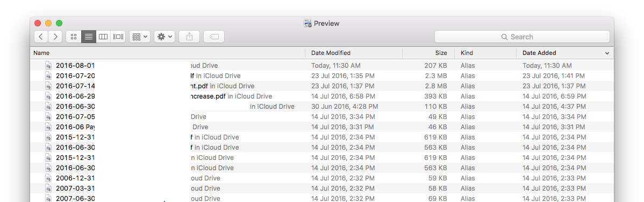Click the alias icon of the 2016-07-05 file
Image resolution: width=644 pixels, height=202 pixels.
[x=48, y=117]
